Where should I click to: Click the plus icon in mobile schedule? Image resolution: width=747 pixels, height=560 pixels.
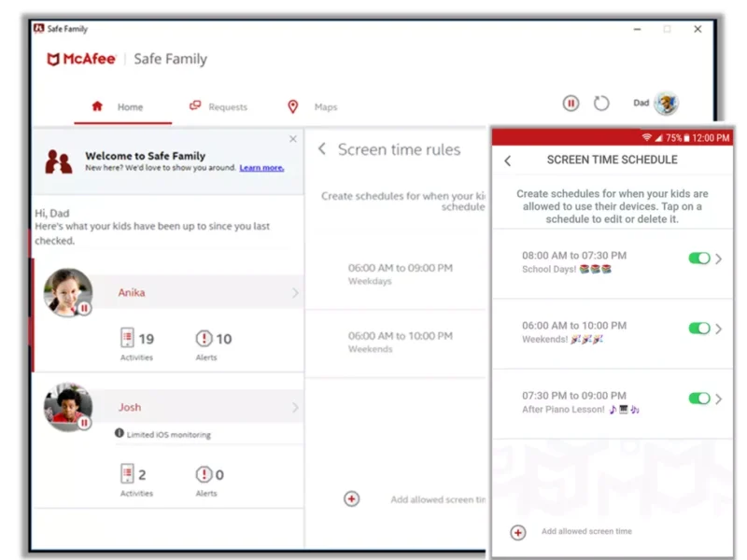click(x=518, y=532)
